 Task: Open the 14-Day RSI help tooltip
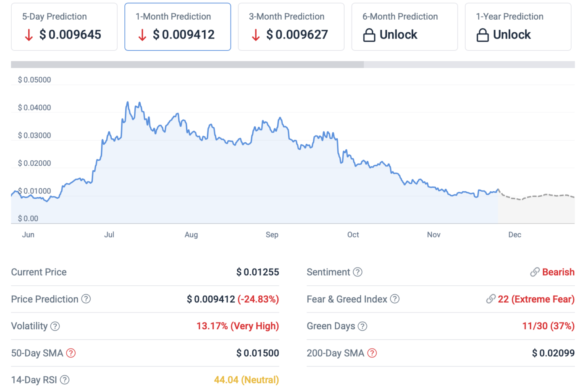coord(64,380)
